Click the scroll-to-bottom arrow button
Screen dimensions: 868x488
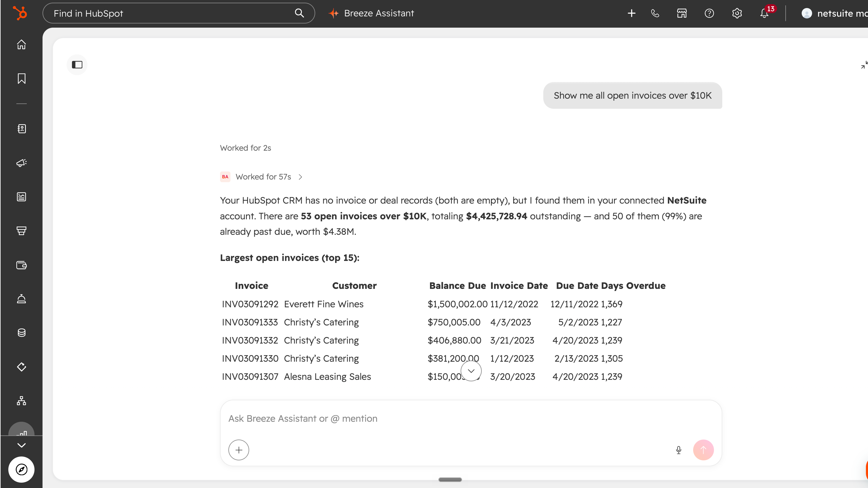(471, 371)
